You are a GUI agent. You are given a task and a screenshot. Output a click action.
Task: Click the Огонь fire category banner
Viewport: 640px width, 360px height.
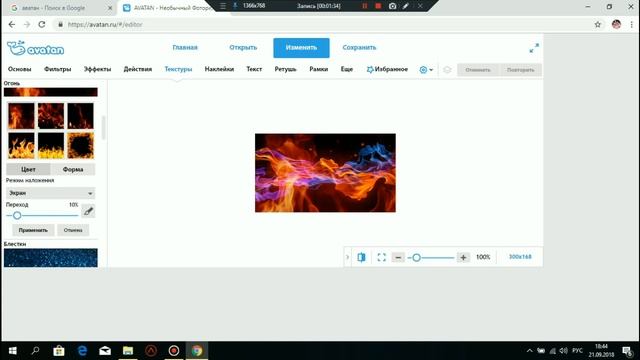pyautogui.click(x=51, y=92)
